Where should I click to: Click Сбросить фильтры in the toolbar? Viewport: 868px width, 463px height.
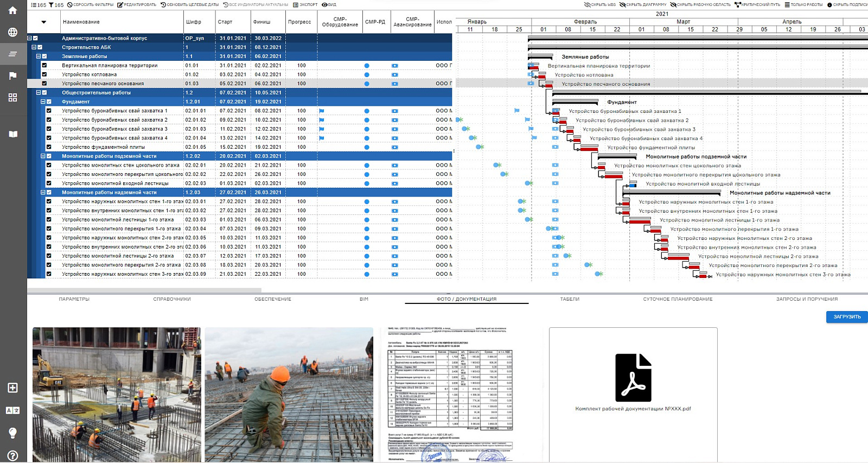pyautogui.click(x=90, y=5)
